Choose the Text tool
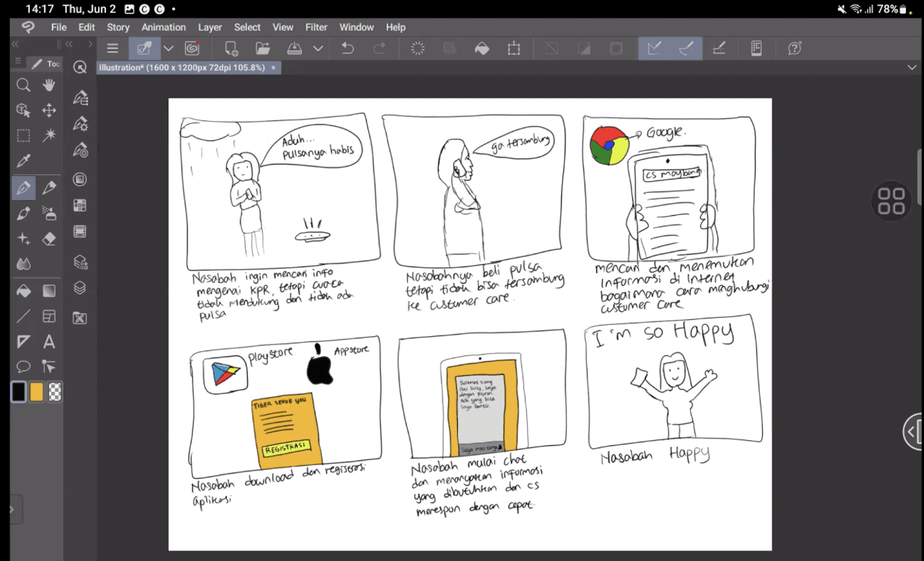Viewport: 924px width, 561px height. pos(49,342)
